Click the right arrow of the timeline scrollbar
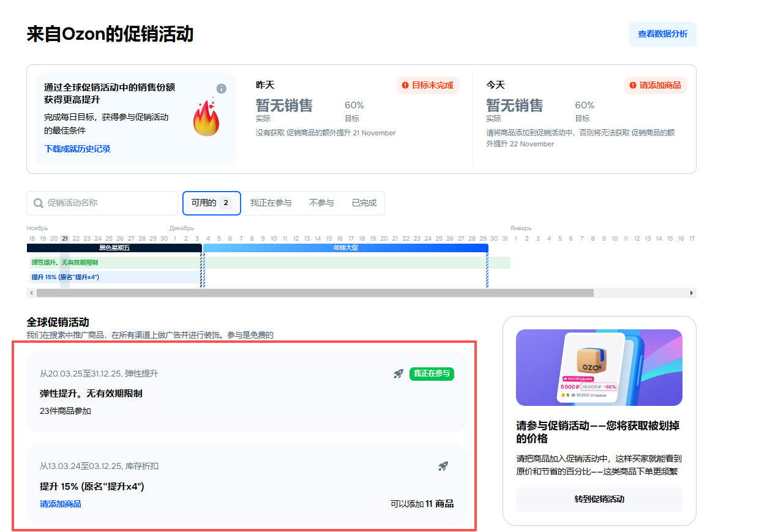This screenshot has width=759, height=532. (x=692, y=293)
